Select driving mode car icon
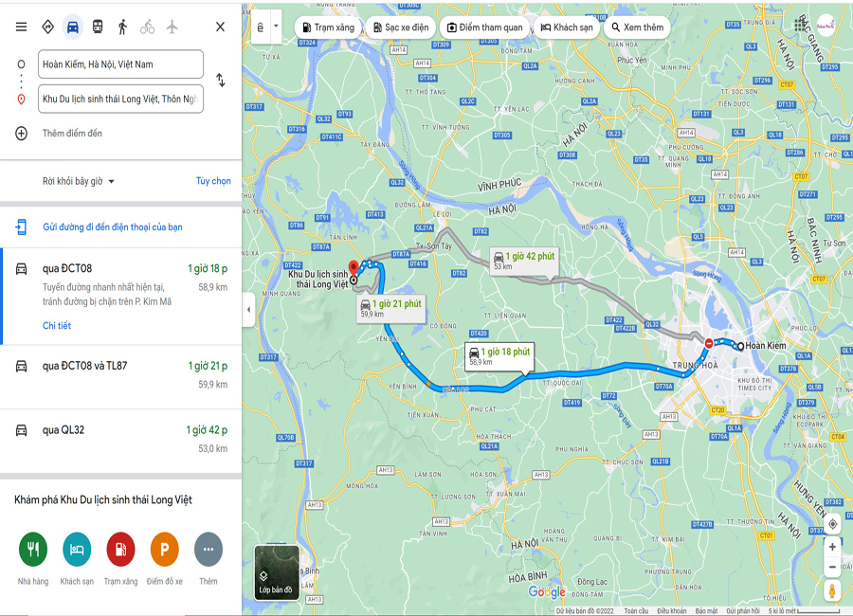This screenshot has height=616, width=853. 72,27
